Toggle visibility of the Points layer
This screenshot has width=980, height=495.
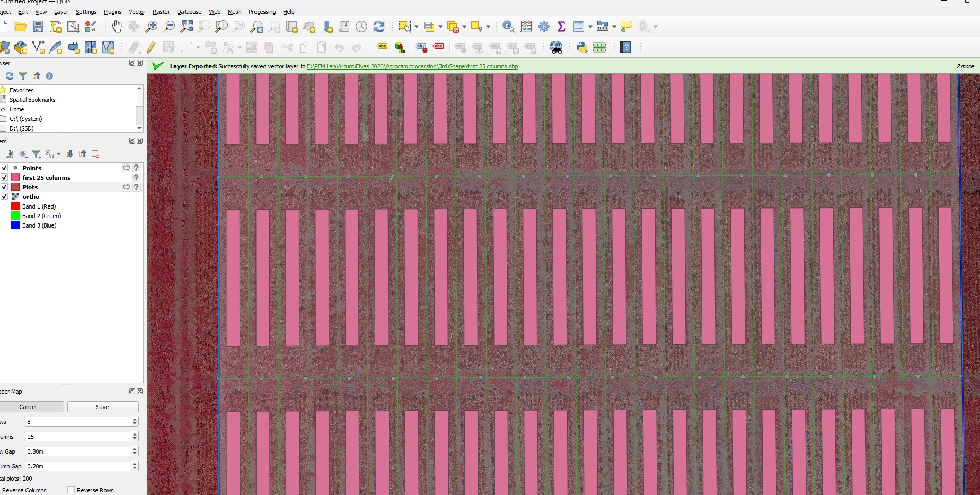click(4, 168)
